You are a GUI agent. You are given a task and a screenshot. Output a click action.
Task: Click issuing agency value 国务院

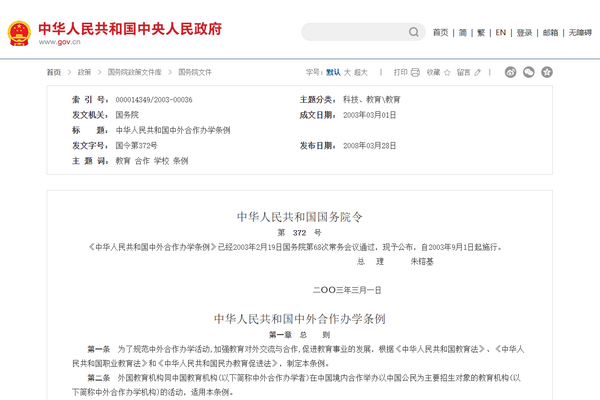[127, 115]
